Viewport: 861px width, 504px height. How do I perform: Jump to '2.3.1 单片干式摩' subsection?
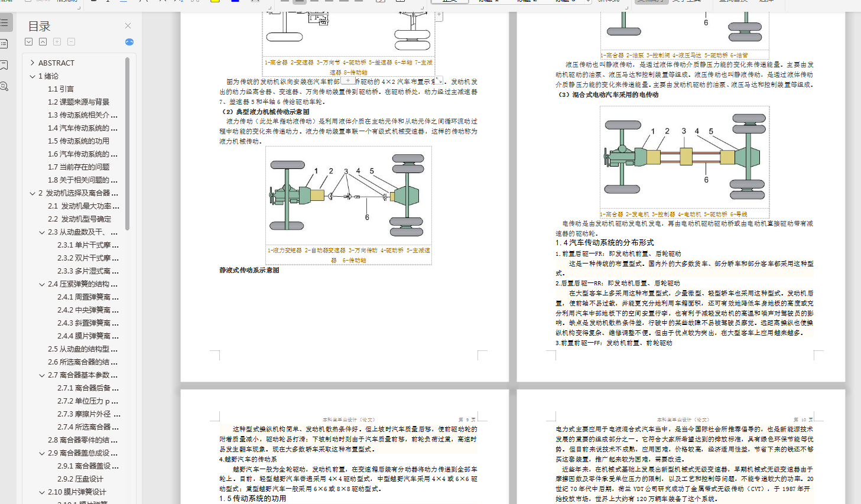88,245
